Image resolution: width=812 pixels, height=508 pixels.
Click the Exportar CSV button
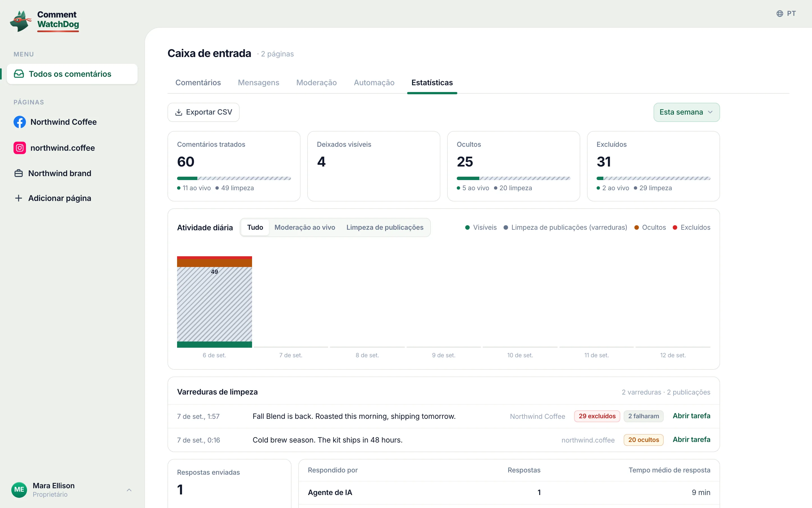tap(203, 112)
